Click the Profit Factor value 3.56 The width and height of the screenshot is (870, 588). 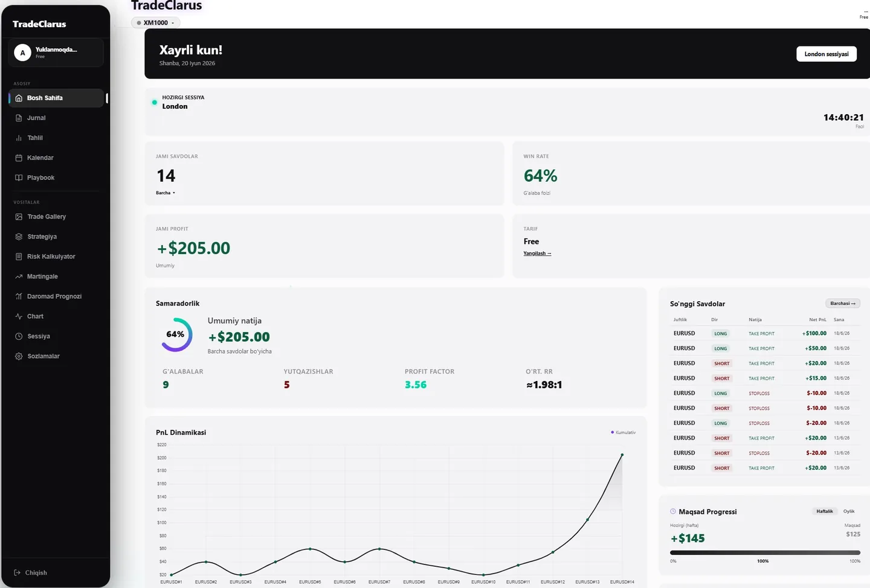click(416, 385)
